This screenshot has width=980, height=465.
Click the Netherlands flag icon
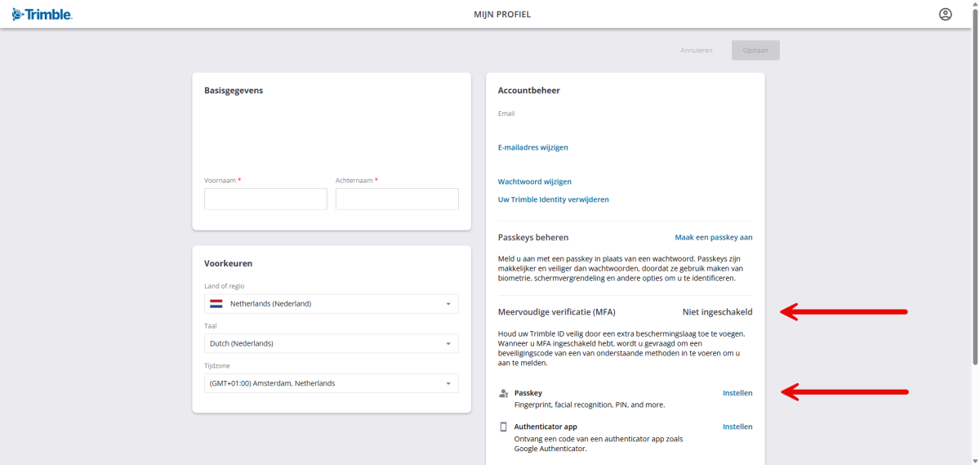point(216,304)
